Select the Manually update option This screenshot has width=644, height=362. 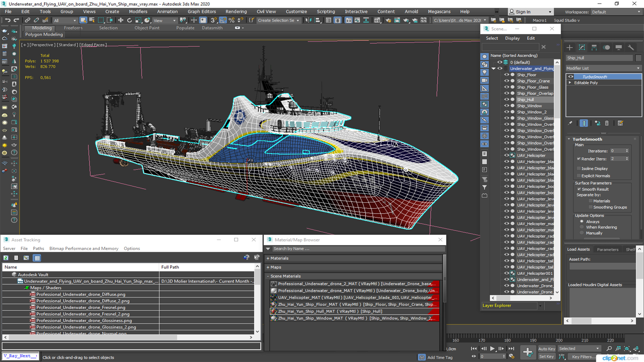point(582,233)
